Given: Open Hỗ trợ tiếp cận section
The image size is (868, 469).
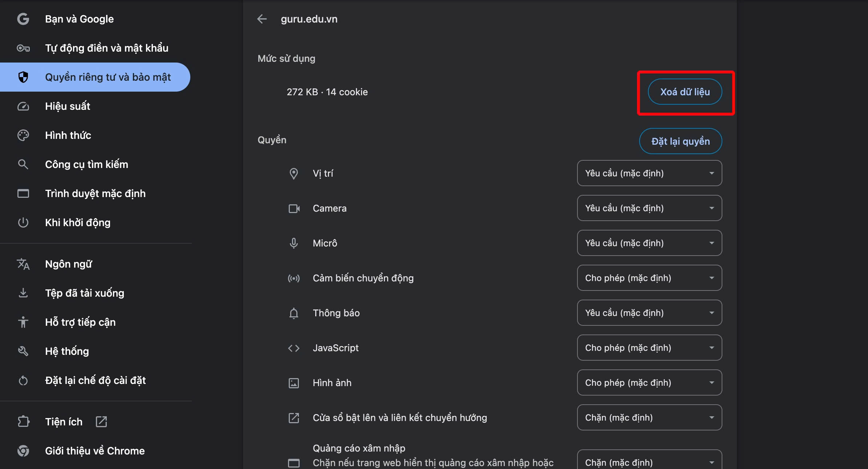Looking at the screenshot, I should (x=95, y=322).
